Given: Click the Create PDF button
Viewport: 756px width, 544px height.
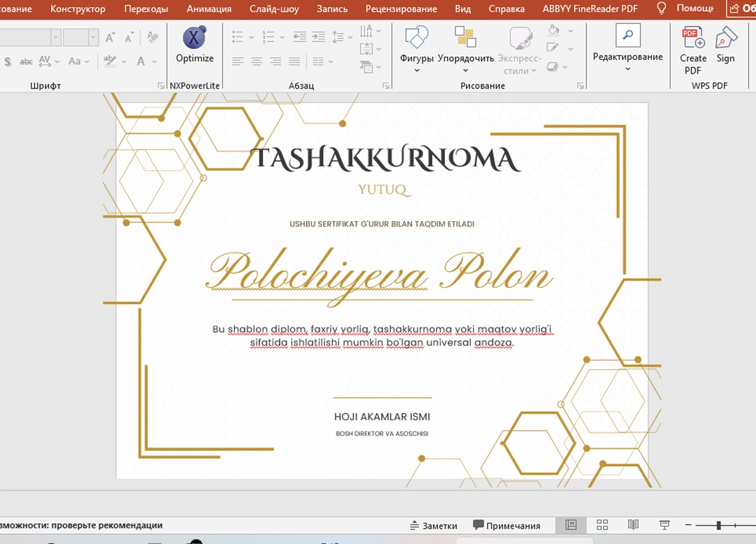Looking at the screenshot, I should point(693,50).
